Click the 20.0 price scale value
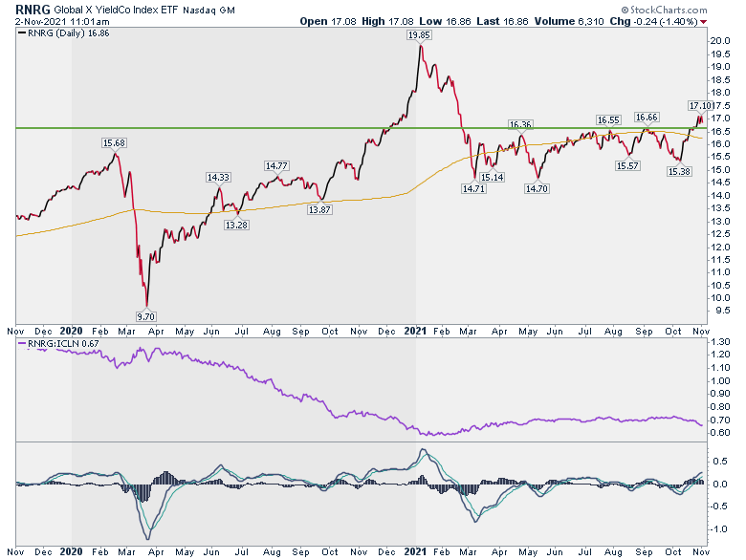 (720, 41)
